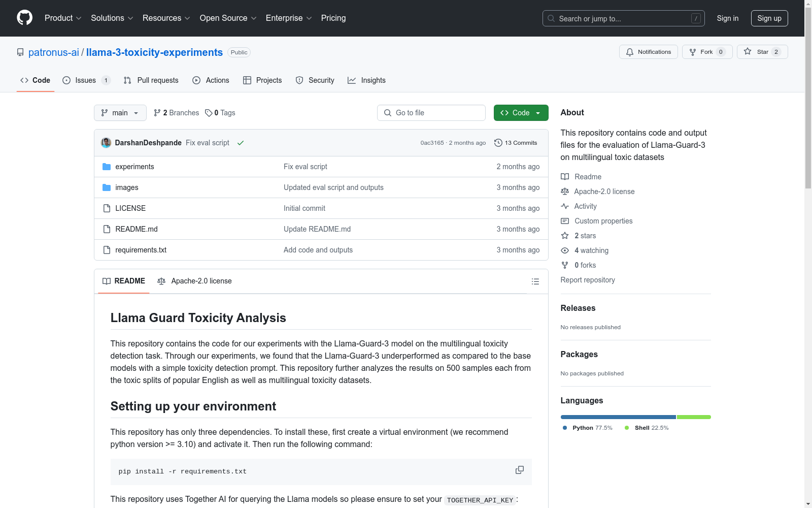
Task: Click Report repository link
Action: coord(588,280)
